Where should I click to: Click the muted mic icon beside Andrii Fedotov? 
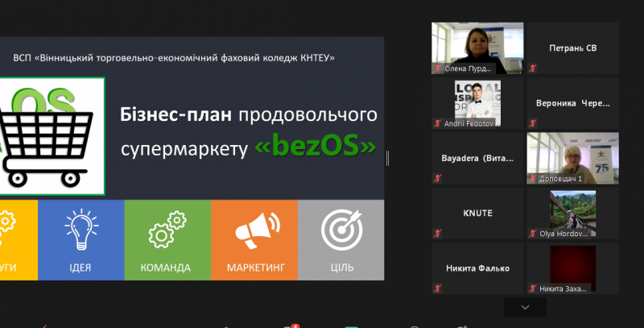point(438,123)
